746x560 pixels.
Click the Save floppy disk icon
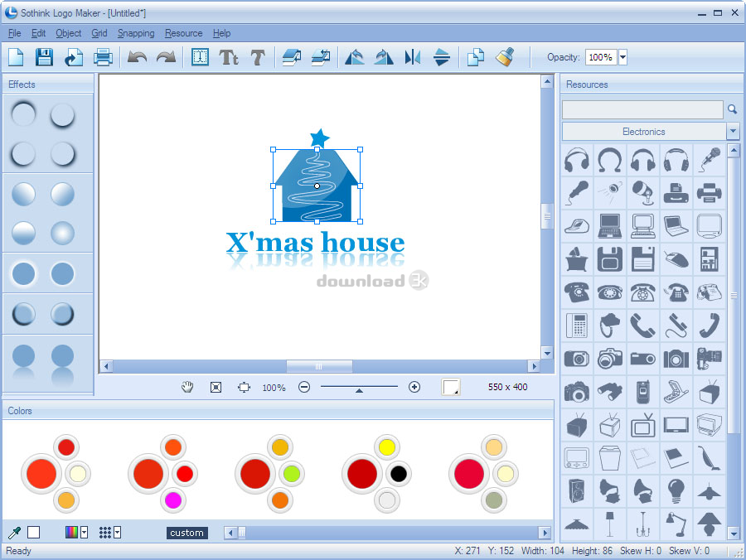[44, 57]
